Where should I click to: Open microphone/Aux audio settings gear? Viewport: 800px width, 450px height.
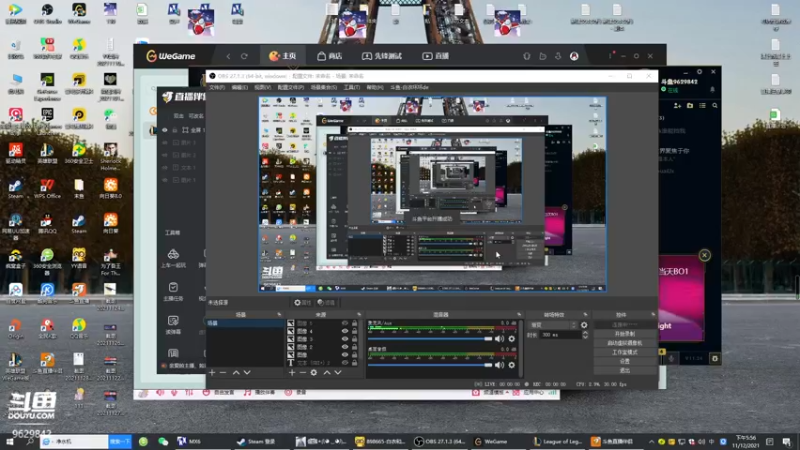pos(512,339)
